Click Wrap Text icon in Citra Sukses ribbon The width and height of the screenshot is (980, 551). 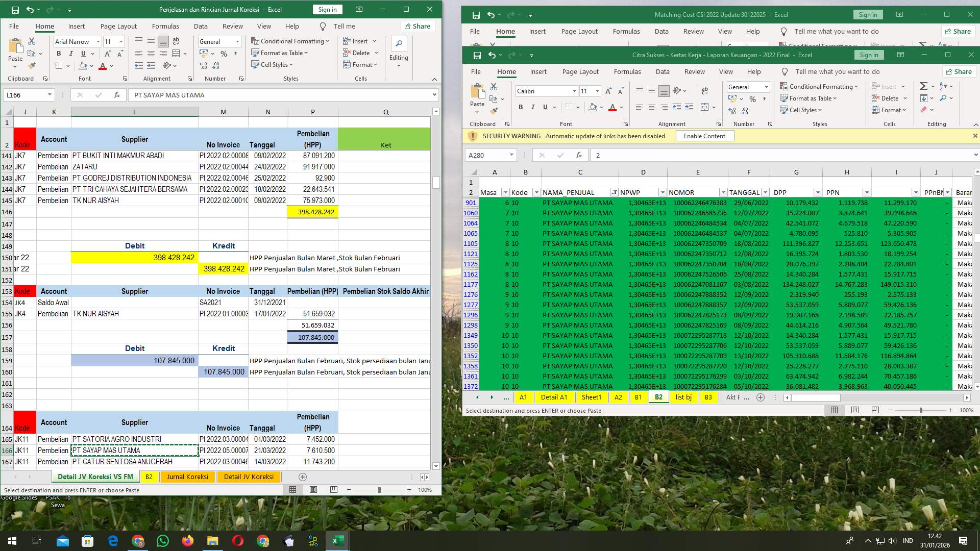coord(704,90)
